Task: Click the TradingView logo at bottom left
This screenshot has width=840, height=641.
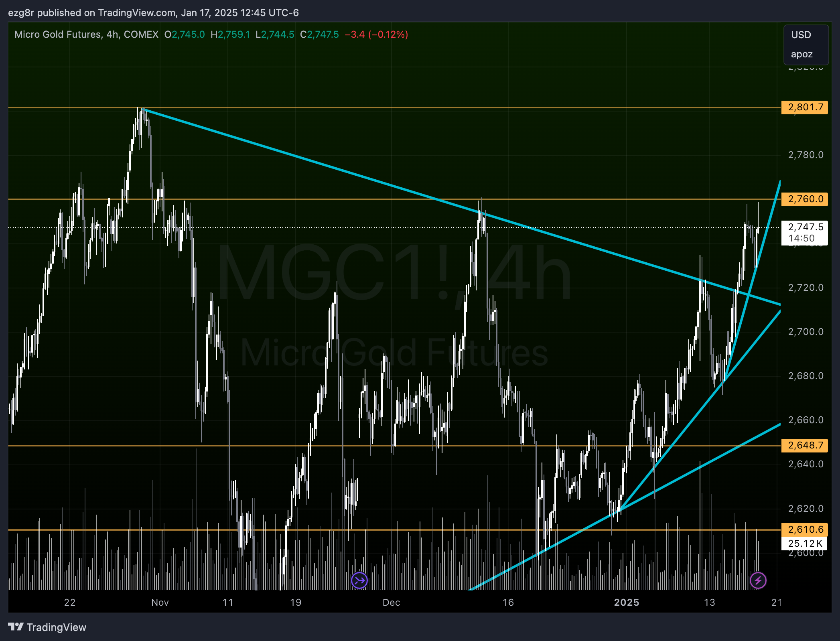Action: (47, 627)
